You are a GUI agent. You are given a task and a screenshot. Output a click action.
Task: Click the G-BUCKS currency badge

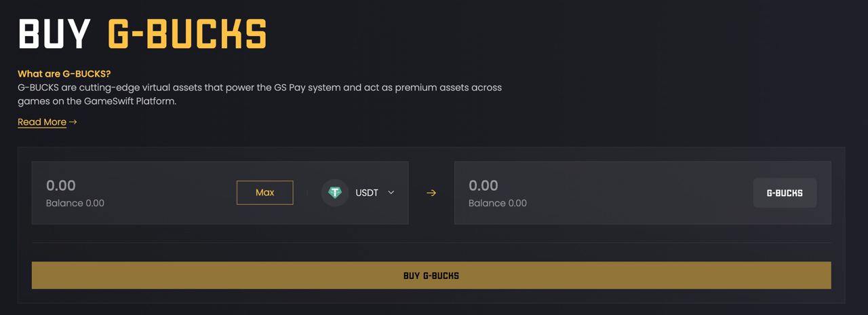pyautogui.click(x=785, y=193)
